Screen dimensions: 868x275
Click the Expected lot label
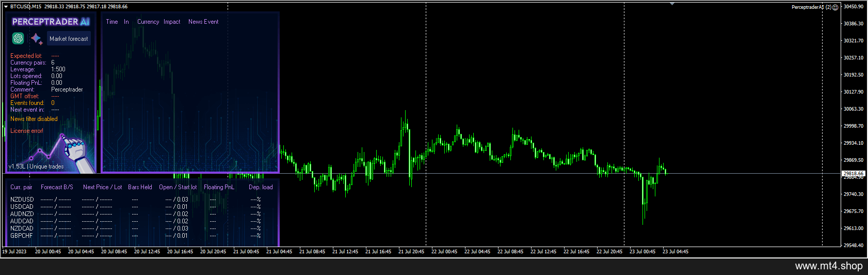26,56
